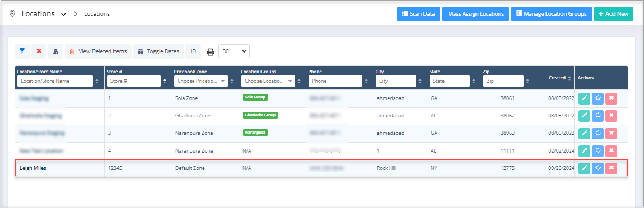Focus the City filter field
This screenshot has height=208, width=644.
coord(396,81)
